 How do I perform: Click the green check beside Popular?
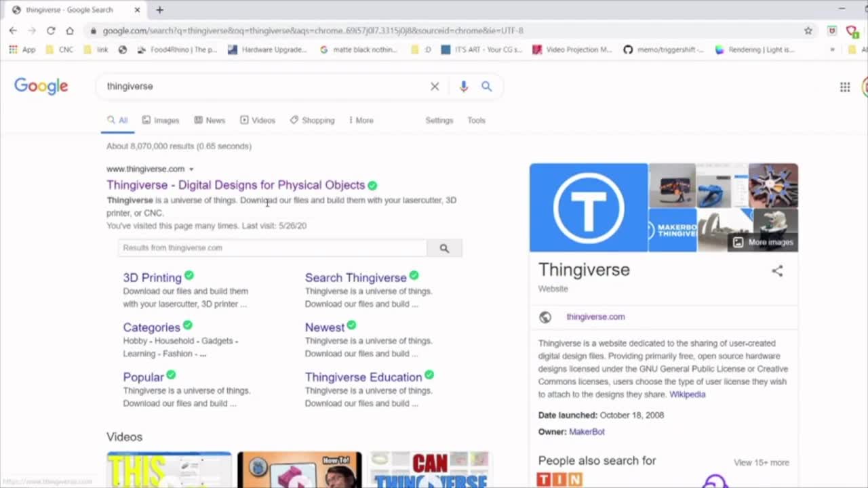click(x=171, y=375)
